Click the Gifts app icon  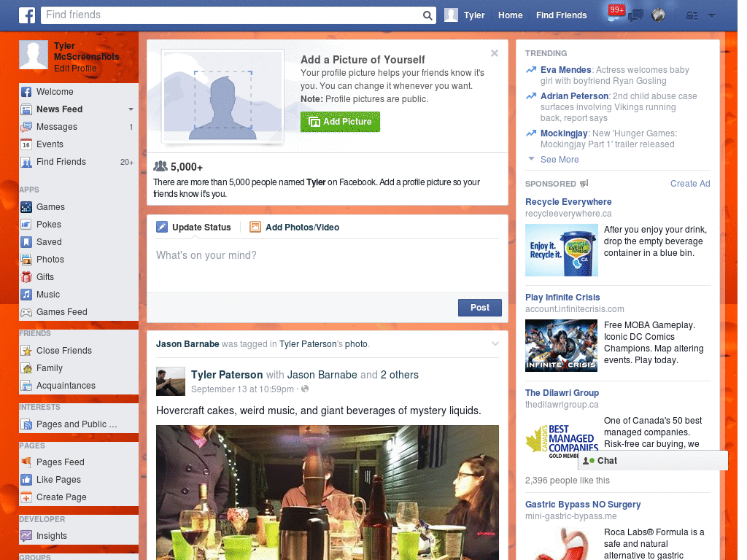tap(26, 277)
